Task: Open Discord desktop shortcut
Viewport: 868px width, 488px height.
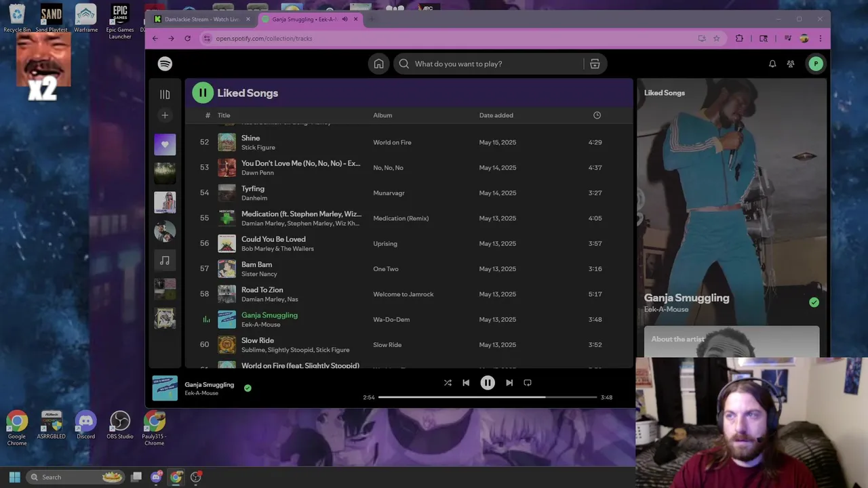Action: tap(85, 426)
